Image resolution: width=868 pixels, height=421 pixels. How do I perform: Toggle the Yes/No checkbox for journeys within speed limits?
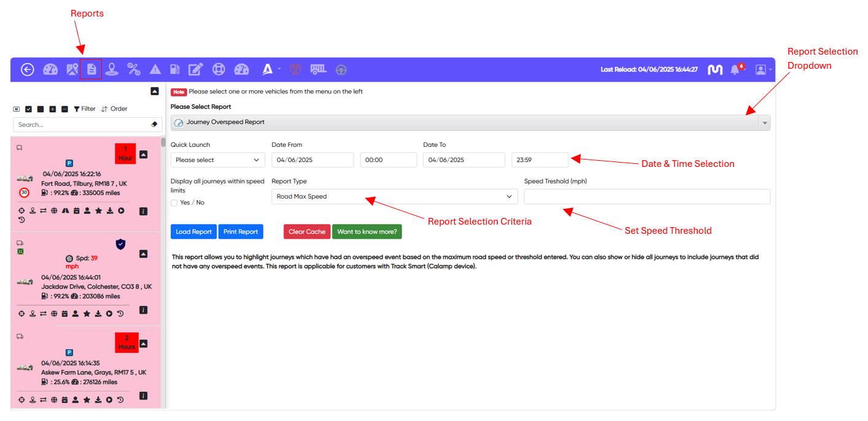click(174, 203)
